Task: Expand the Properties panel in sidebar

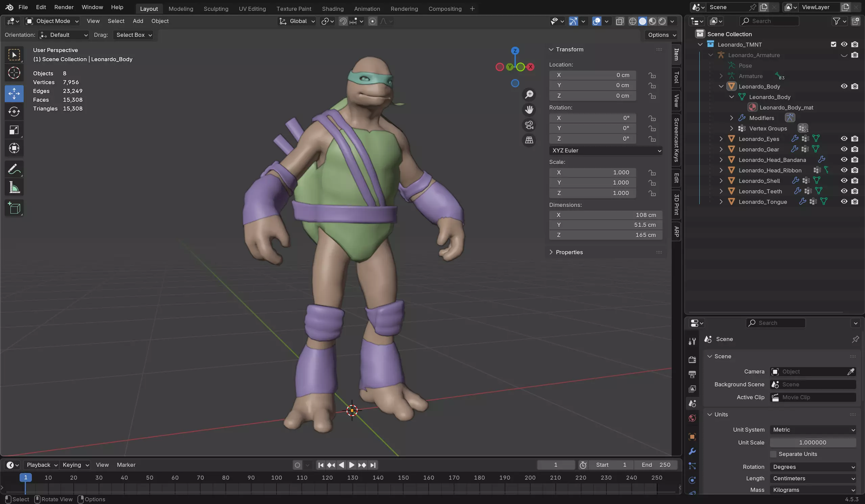Action: 551,252
